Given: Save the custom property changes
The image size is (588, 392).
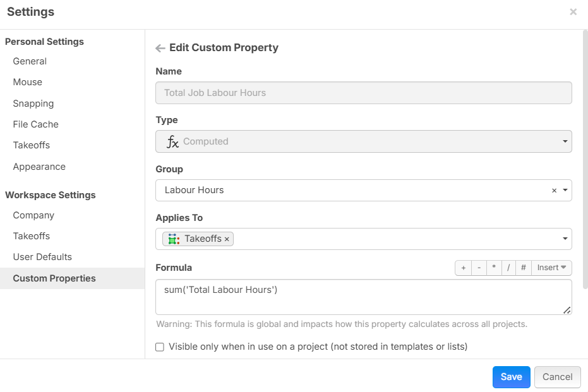Looking at the screenshot, I should [511, 377].
